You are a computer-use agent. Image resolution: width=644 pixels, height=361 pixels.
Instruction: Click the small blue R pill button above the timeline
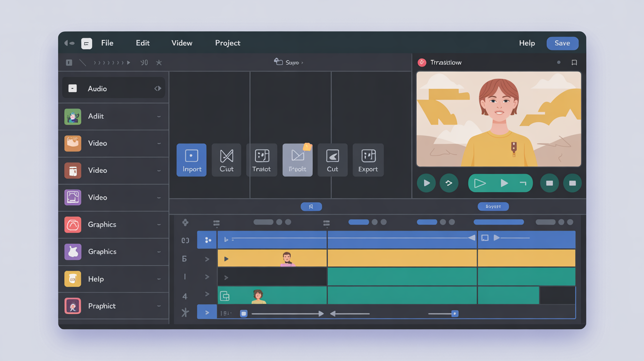[311, 206]
